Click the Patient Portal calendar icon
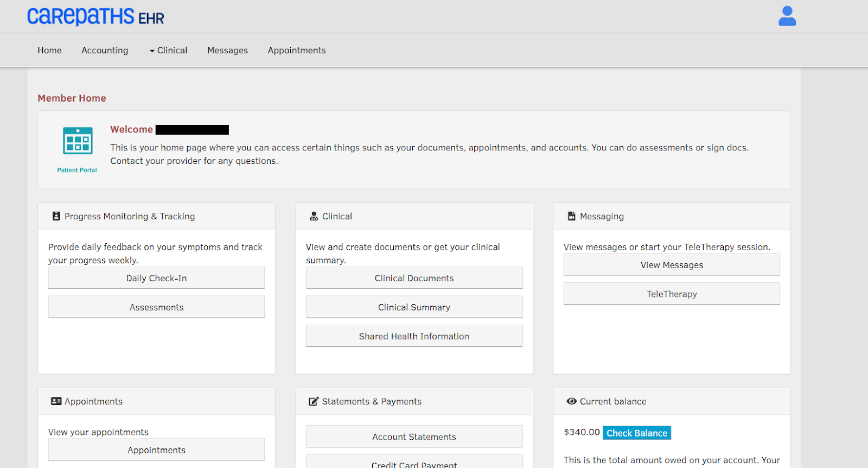868x468 pixels. pos(78,141)
